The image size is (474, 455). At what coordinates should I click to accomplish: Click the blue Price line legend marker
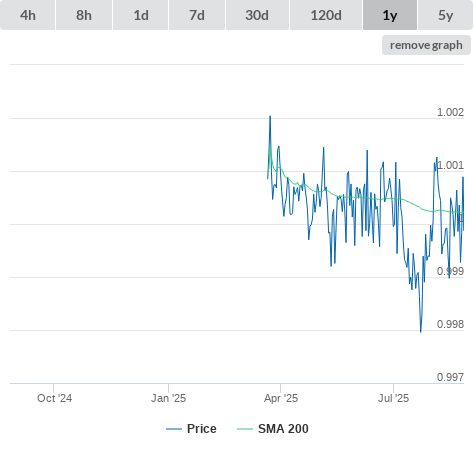coord(174,429)
